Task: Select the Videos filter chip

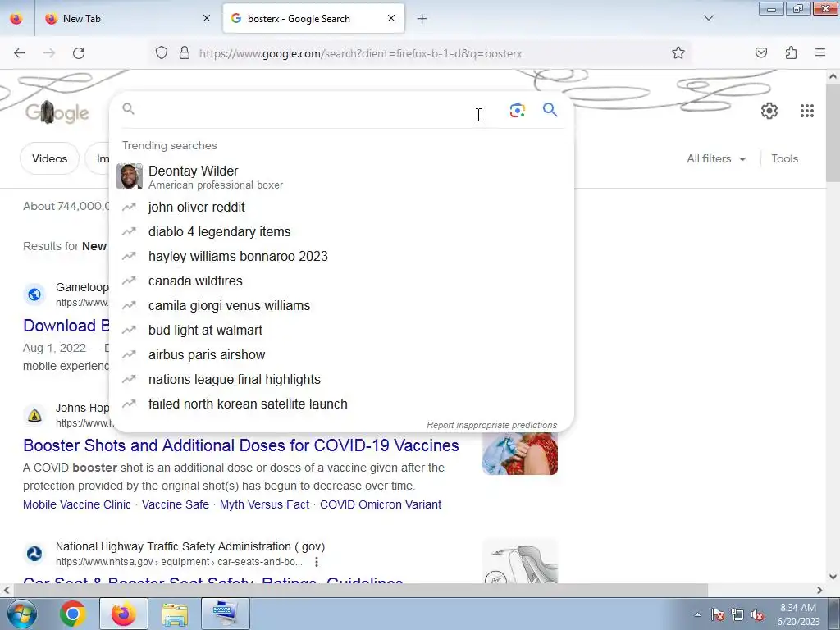Action: pos(49,158)
